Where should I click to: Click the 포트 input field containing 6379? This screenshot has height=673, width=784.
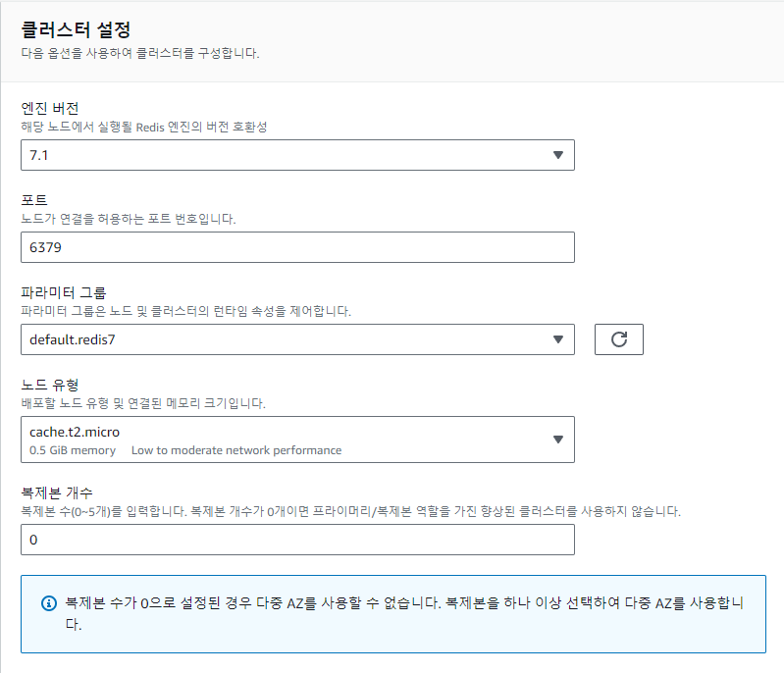pos(297,247)
